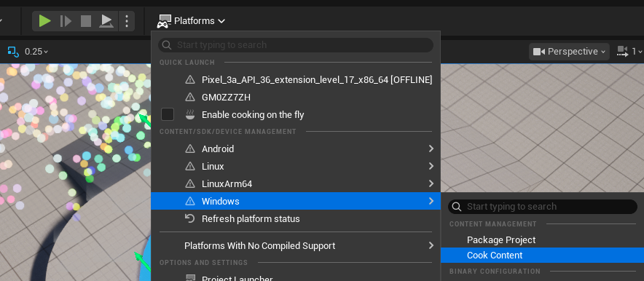The image size is (644, 281).
Task: Choose Cook Content in Windows submenu
Action: tap(542, 255)
